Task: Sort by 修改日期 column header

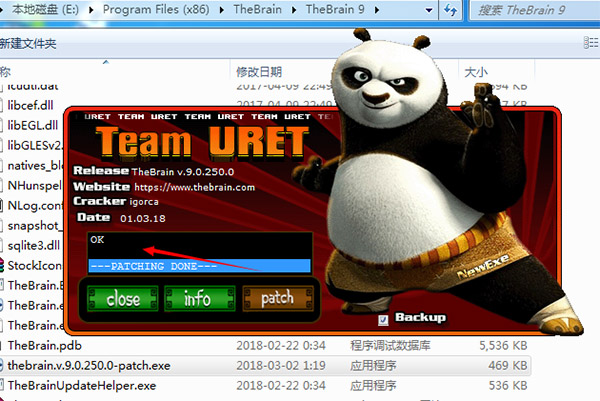Action: [x=259, y=72]
